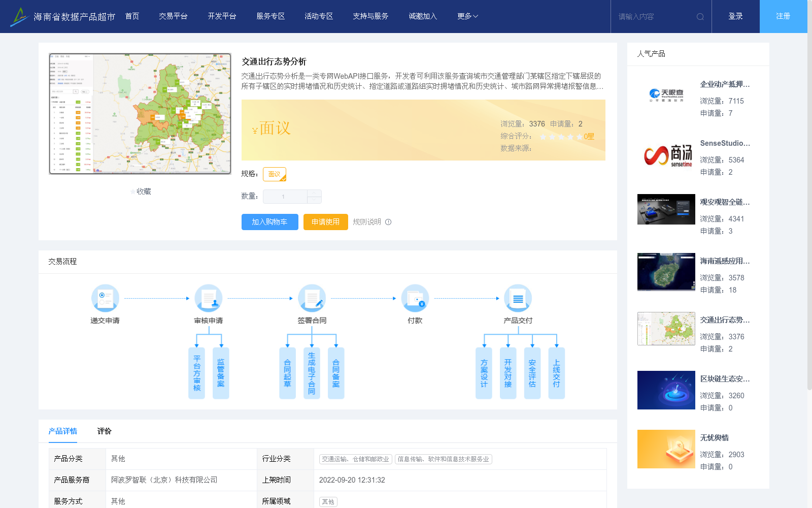Click 阿波罗智联(北京)科技有限公司 provider name
The width and height of the screenshot is (812, 508).
pyautogui.click(x=164, y=480)
